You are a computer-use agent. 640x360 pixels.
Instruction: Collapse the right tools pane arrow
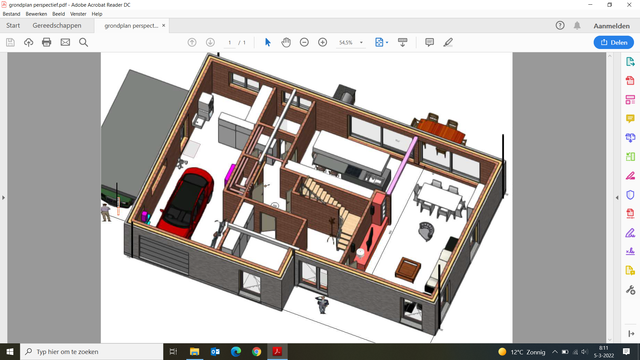[617, 198]
